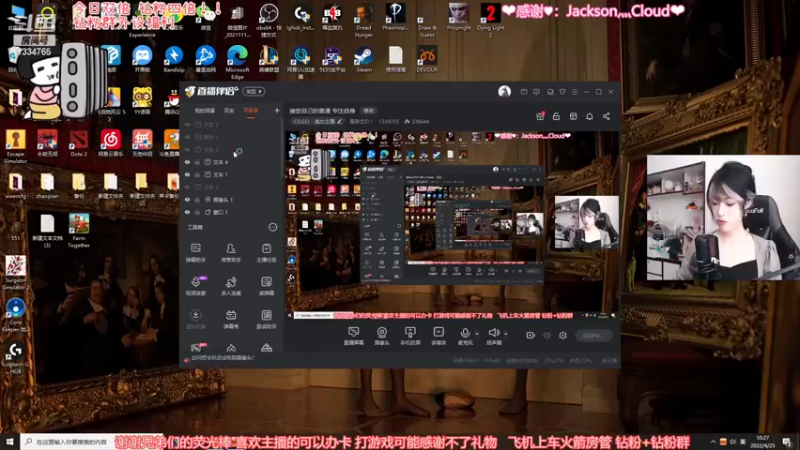
Task: Switch to the 双击 scene tab
Action: (229, 110)
